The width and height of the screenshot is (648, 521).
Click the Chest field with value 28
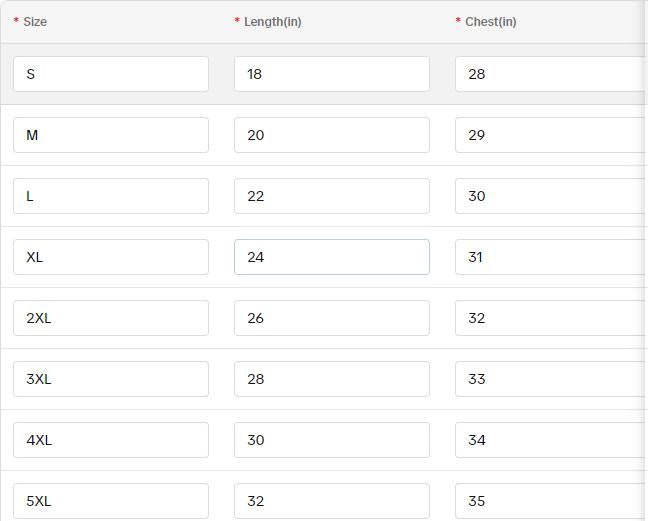point(550,74)
